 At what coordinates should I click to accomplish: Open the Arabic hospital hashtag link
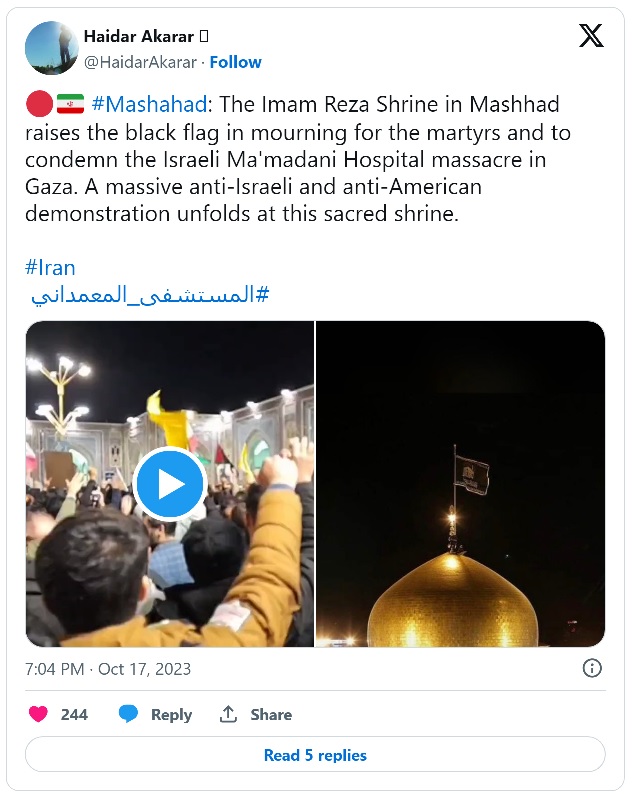coord(150,295)
